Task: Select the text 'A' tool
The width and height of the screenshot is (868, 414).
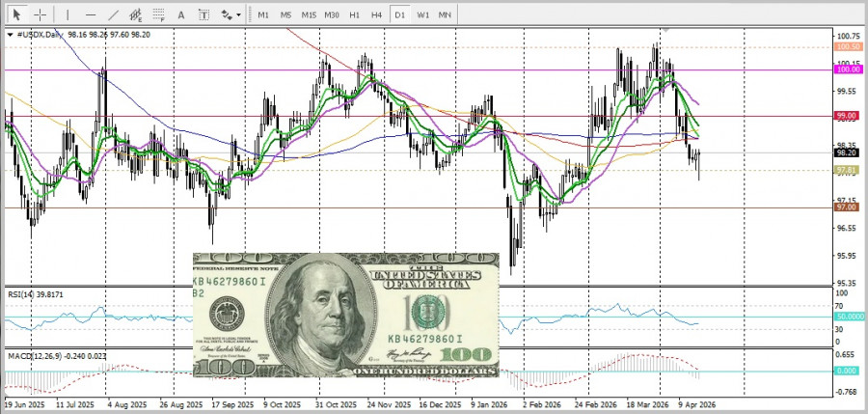Action: click(x=181, y=15)
